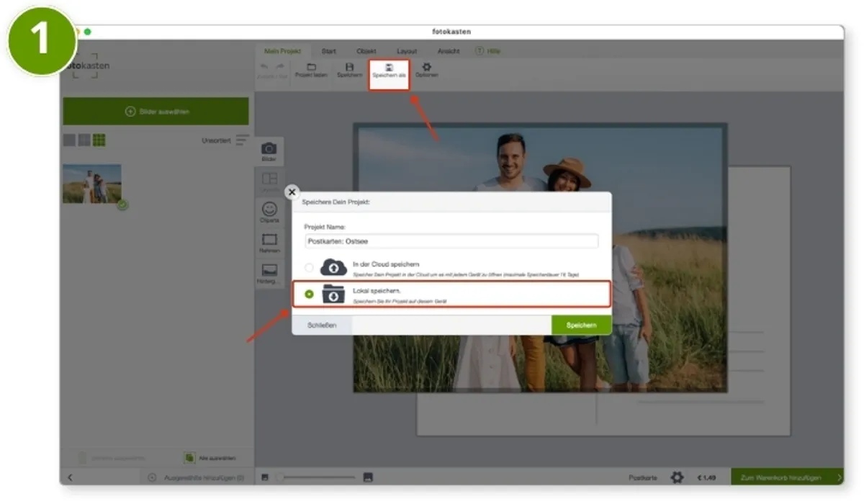Open the Cliparts smiley panel
Screen dimensions: 864x504
tap(269, 212)
